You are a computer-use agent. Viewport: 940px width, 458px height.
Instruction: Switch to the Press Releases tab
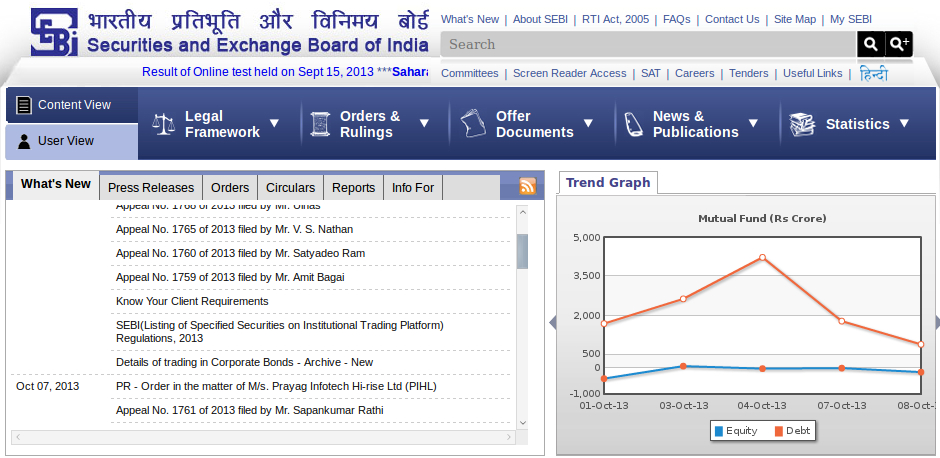click(x=151, y=188)
